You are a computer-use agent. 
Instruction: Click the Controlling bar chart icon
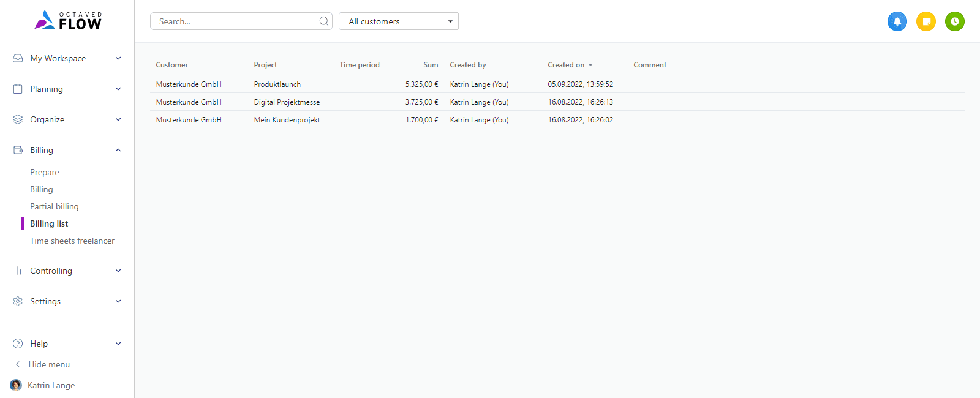[x=18, y=271]
